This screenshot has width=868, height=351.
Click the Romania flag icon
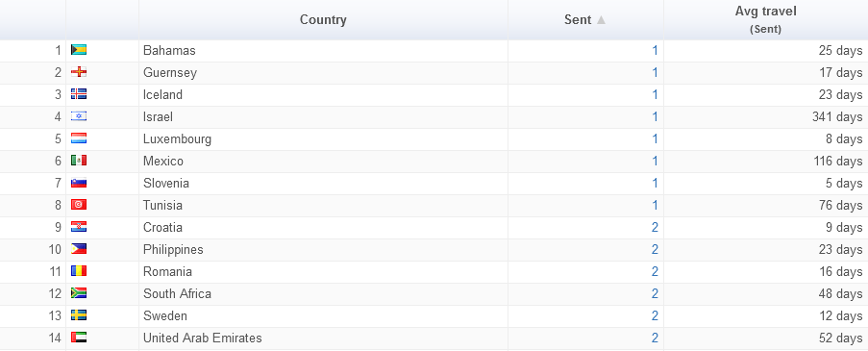[79, 272]
